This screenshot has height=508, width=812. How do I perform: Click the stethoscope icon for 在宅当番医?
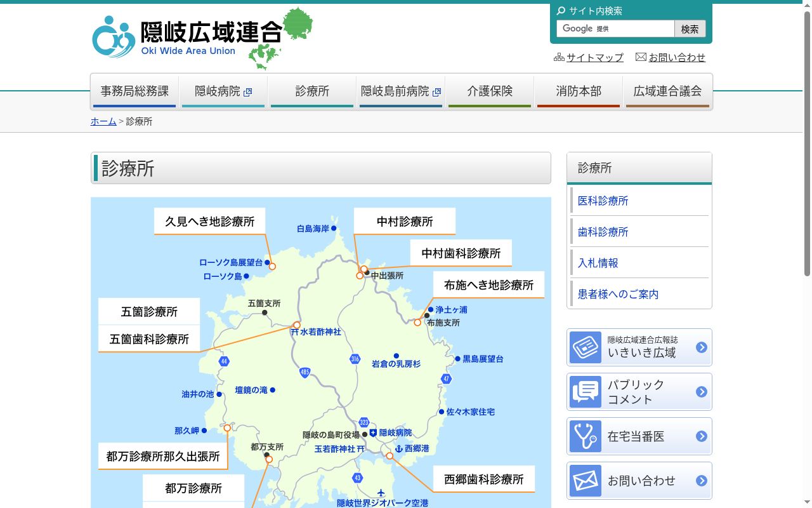(586, 436)
